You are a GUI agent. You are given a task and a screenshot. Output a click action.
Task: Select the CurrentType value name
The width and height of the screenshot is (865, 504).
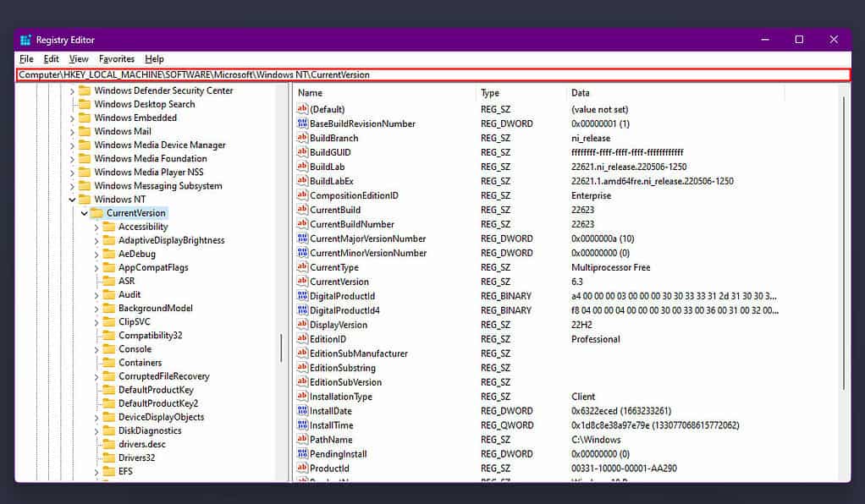(x=333, y=267)
